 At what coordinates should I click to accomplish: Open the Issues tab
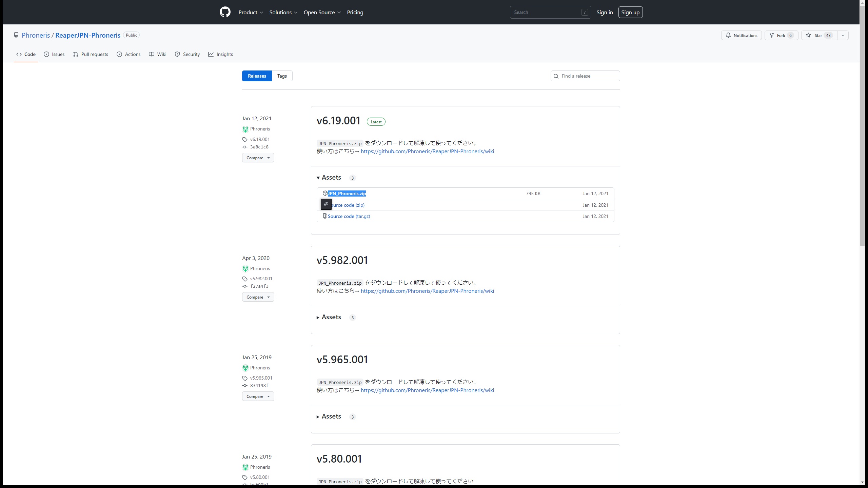(x=54, y=54)
